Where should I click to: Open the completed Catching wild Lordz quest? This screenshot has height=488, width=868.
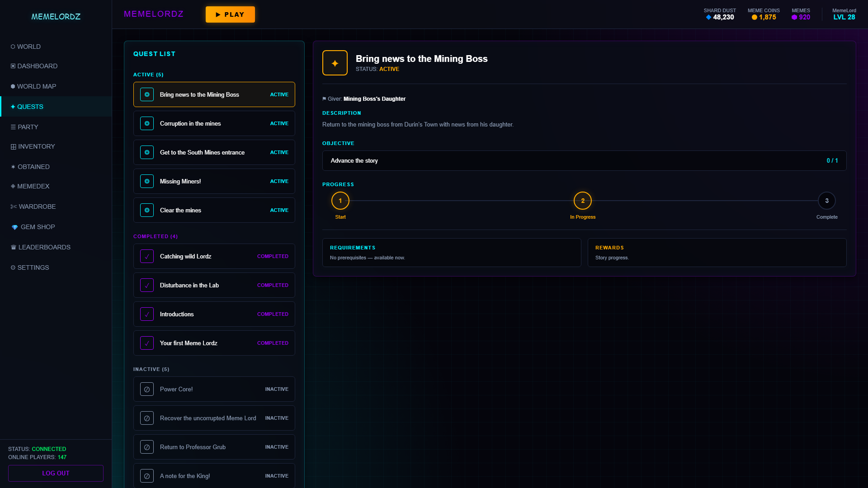pyautogui.click(x=214, y=256)
